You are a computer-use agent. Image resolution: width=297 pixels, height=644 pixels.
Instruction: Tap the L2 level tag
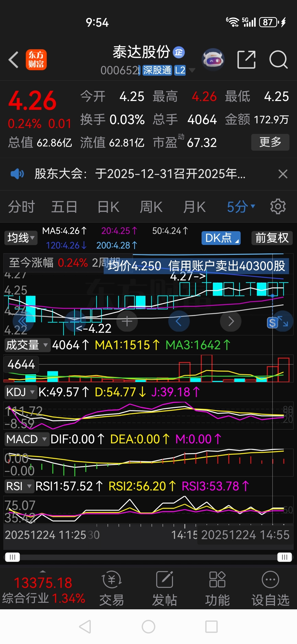click(180, 70)
